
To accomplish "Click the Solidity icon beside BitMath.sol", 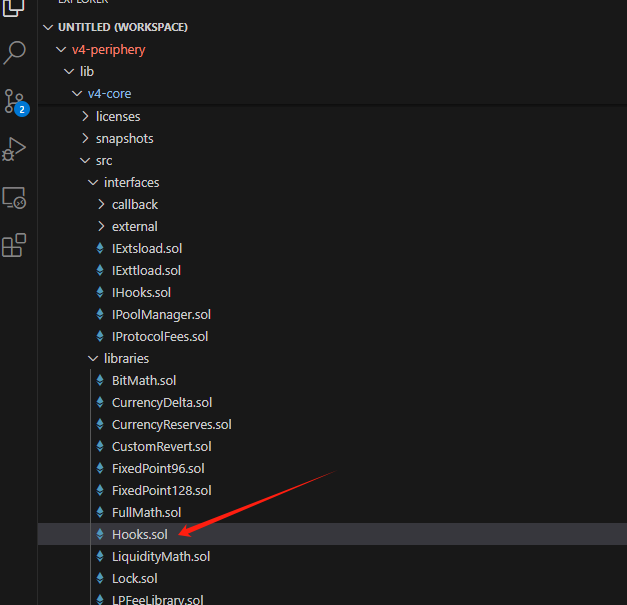I will (100, 381).
